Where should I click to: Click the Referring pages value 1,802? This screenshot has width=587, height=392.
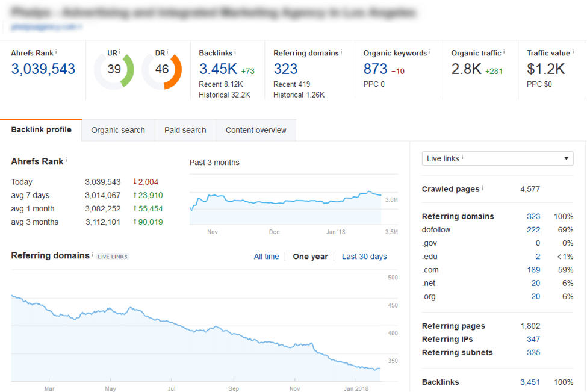[x=530, y=326]
